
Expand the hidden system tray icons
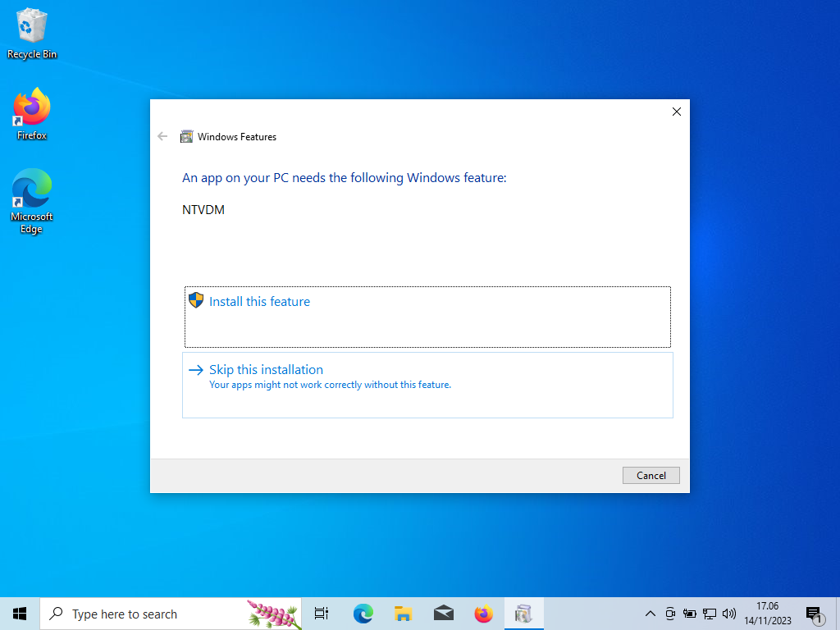point(651,614)
